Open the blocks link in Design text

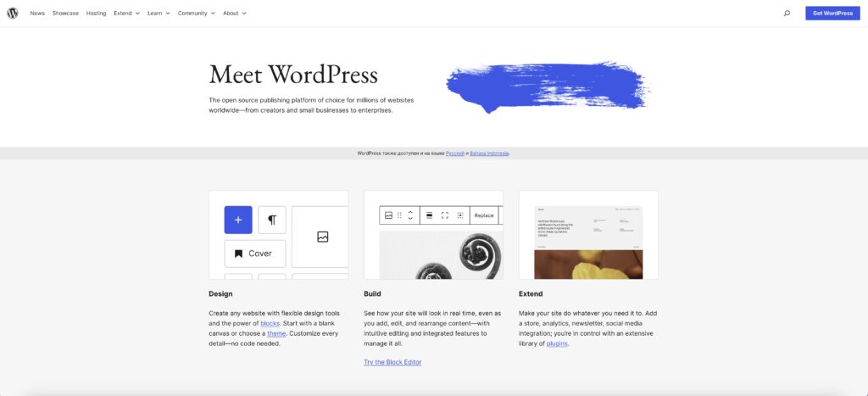point(270,323)
